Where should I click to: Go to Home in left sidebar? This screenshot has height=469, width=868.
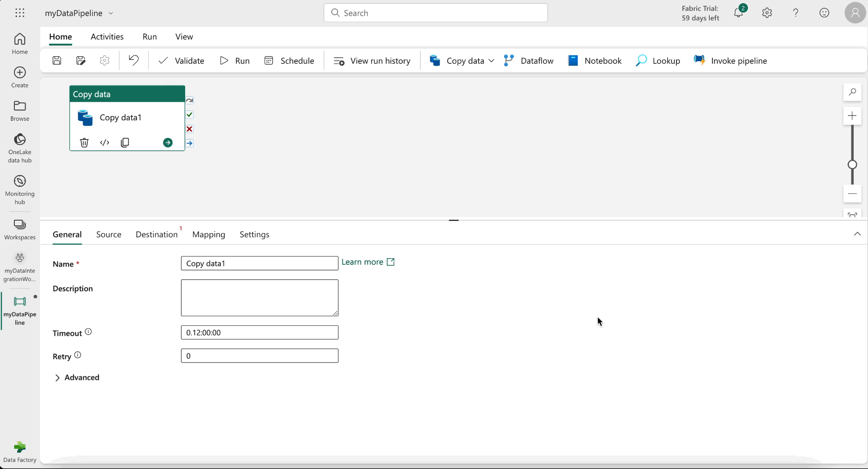tap(20, 44)
